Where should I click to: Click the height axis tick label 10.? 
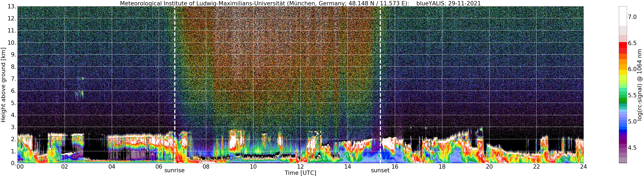pos(12,43)
